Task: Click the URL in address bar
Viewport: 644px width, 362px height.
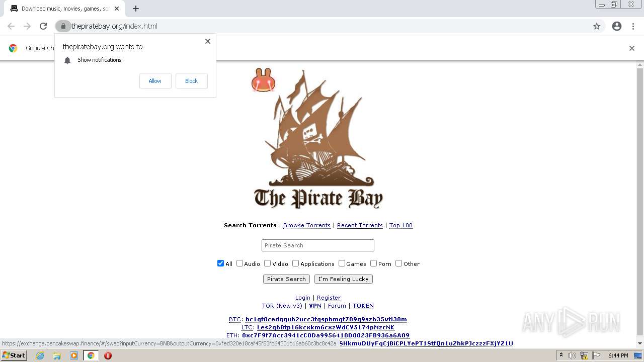Action: pos(114,26)
